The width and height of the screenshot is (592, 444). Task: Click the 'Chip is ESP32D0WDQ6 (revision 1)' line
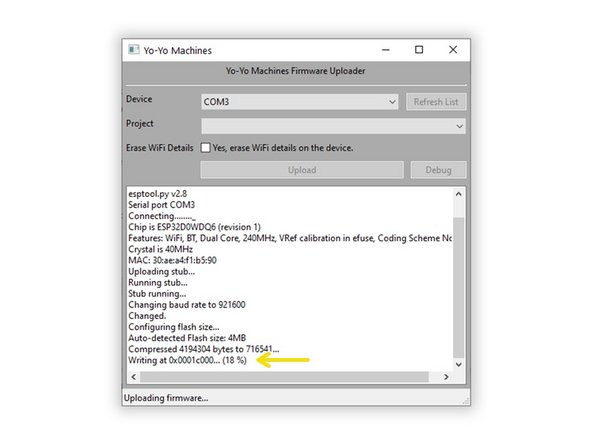coord(194,227)
